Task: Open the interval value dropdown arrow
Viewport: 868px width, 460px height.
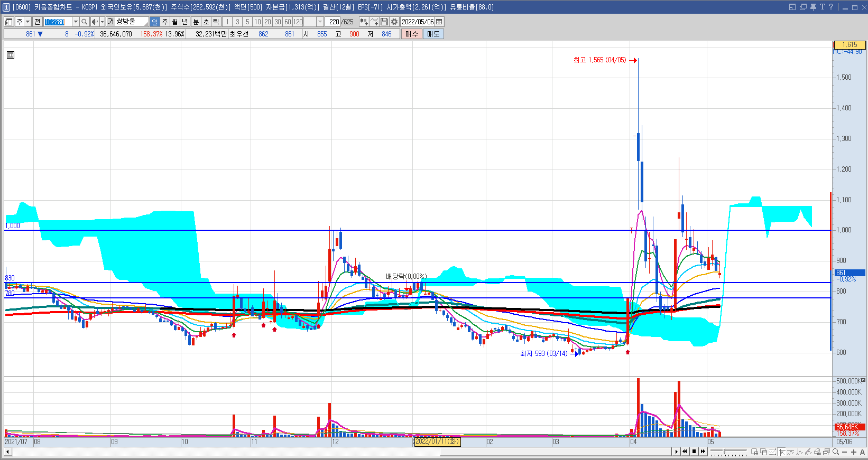Action: pyautogui.click(x=320, y=22)
